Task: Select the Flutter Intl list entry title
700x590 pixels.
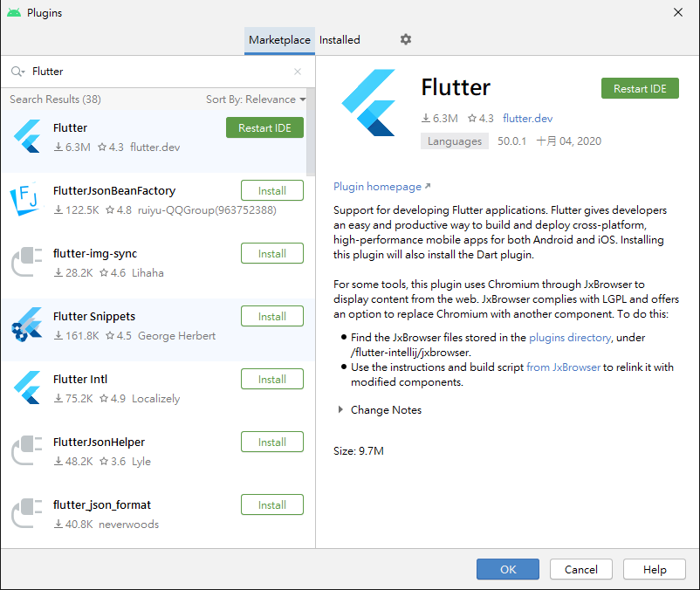Action: (80, 380)
